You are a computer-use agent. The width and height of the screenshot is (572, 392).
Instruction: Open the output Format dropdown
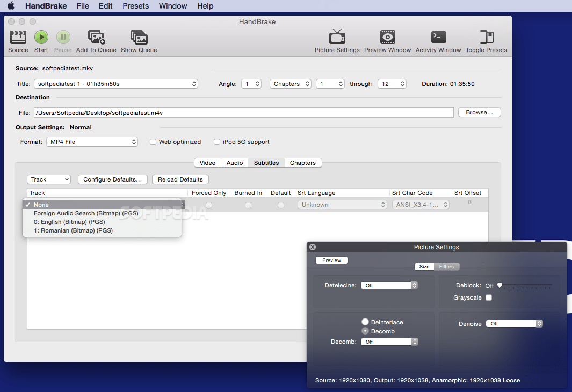92,141
